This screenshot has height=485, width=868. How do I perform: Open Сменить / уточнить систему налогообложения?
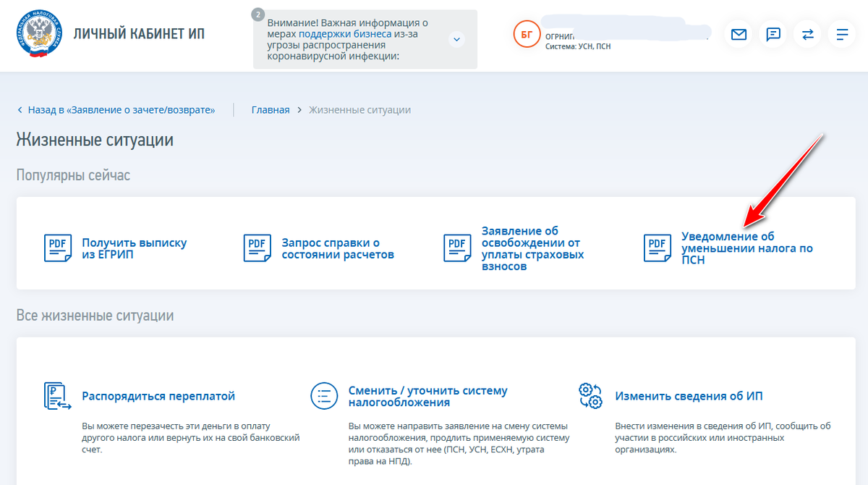tap(427, 396)
